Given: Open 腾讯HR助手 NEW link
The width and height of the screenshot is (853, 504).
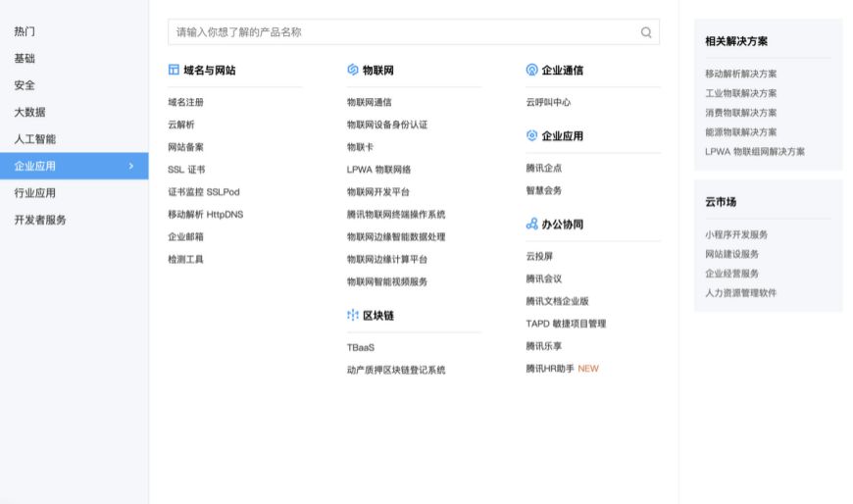Looking at the screenshot, I should [x=562, y=369].
